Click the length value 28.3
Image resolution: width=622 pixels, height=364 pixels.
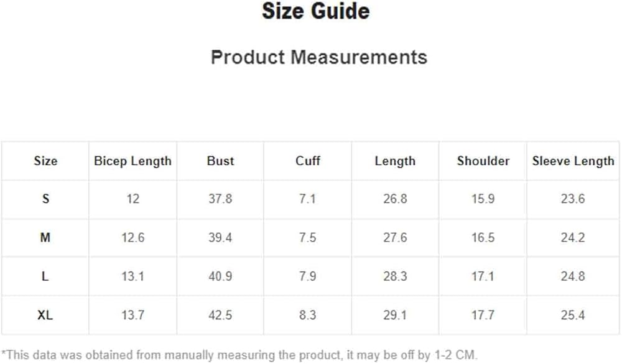click(395, 276)
